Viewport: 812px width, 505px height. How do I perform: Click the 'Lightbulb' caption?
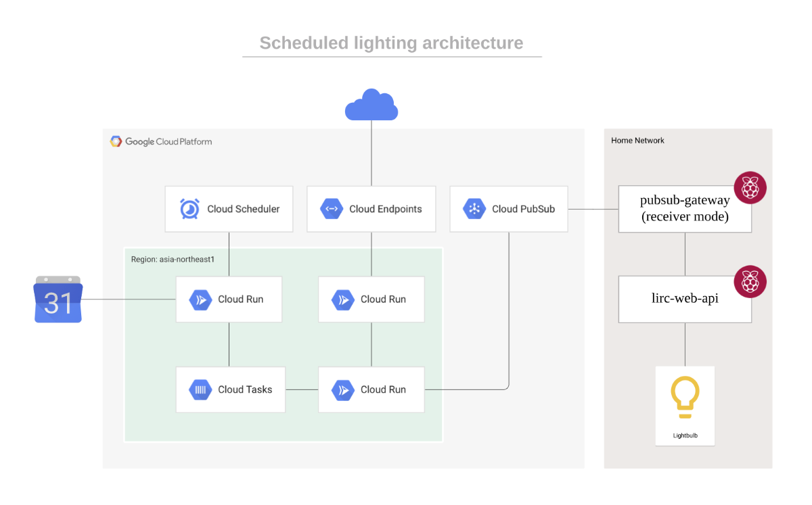[x=685, y=435]
